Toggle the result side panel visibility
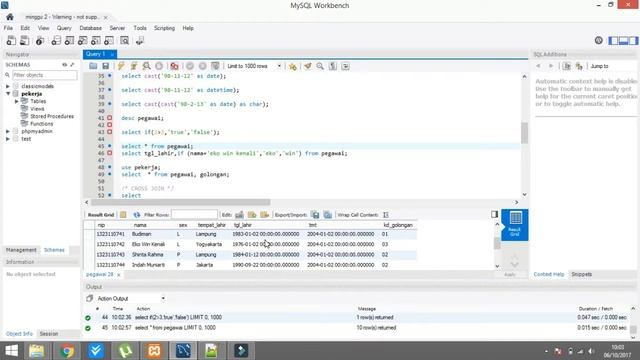This screenshot has width=640, height=360. 494,214
